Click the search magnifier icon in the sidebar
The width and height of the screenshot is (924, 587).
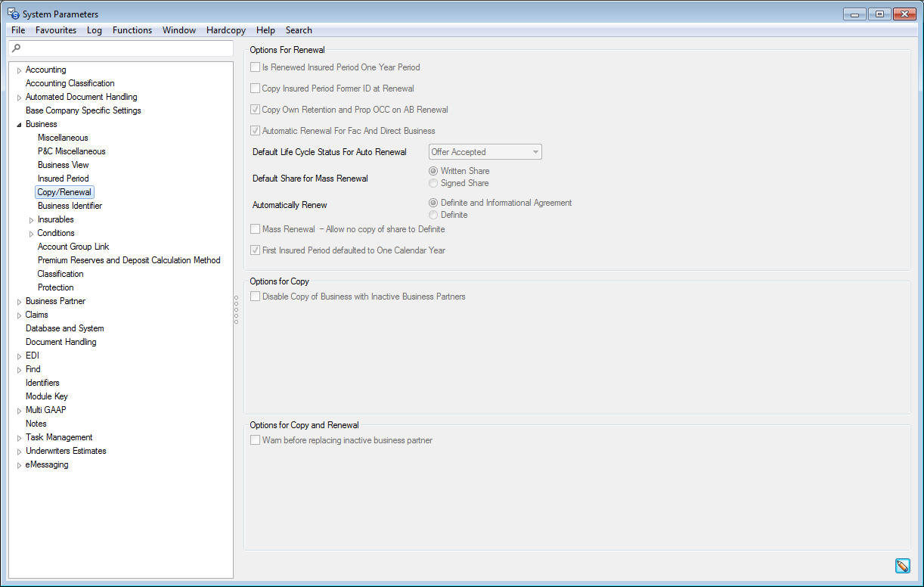coord(16,48)
